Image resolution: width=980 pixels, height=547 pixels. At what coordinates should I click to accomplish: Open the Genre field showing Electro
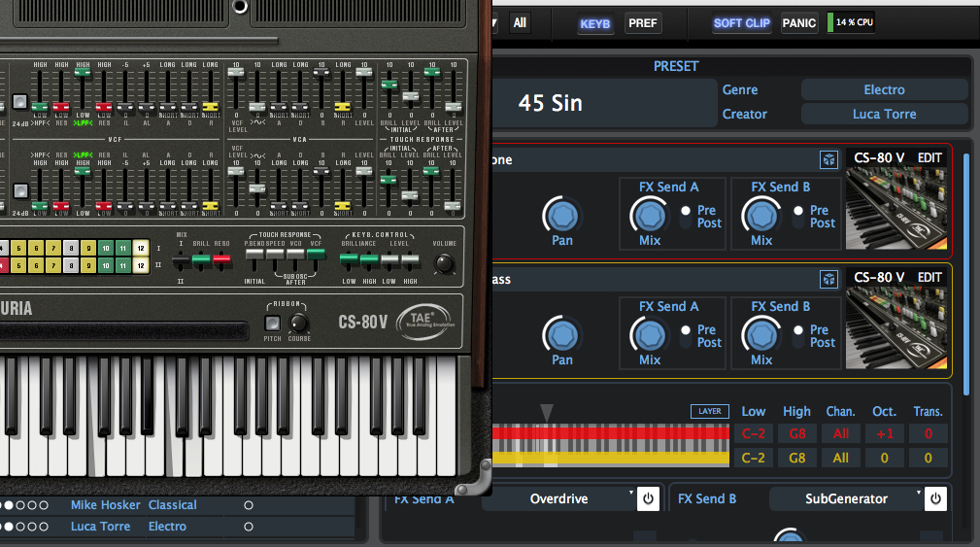[884, 90]
